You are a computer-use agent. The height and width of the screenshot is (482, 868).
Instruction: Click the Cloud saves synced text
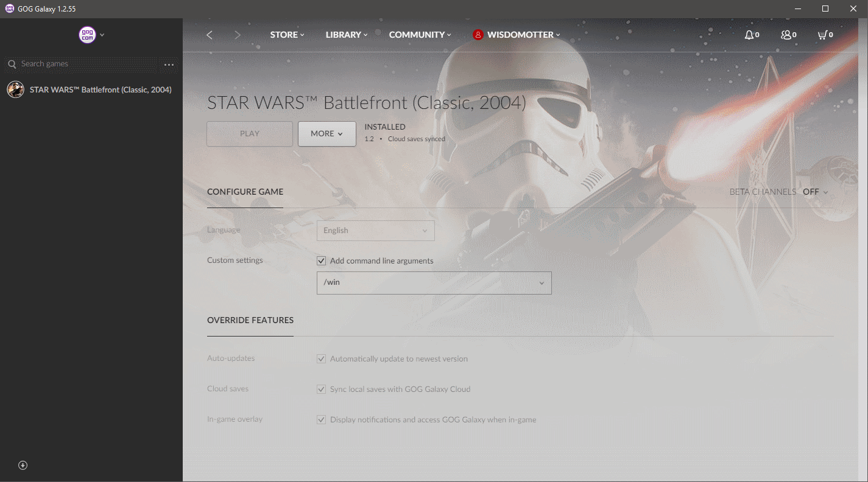[x=417, y=139]
